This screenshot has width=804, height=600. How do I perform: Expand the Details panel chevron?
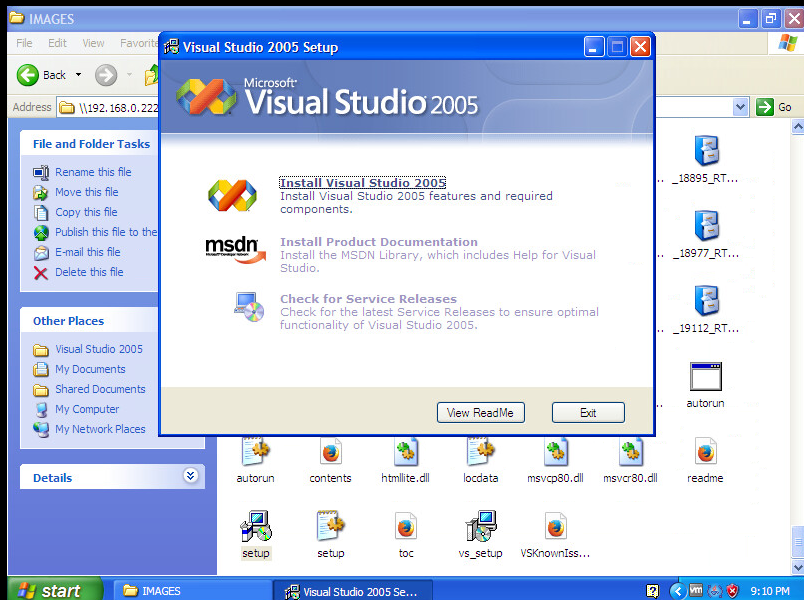(190, 477)
